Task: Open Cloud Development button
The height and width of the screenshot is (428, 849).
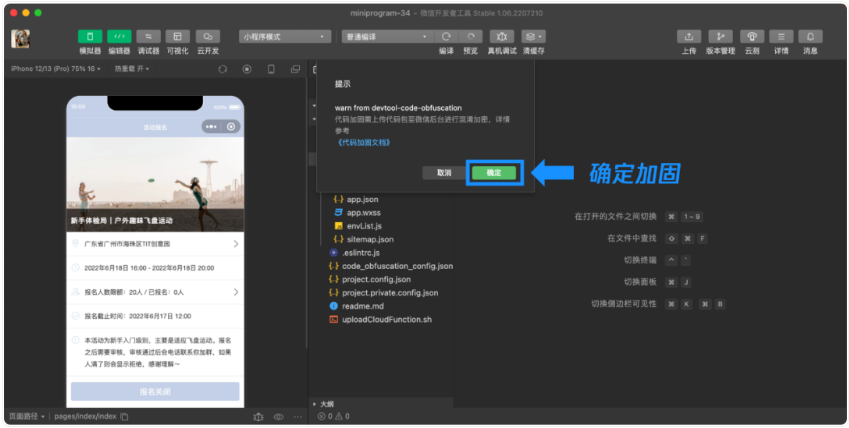Action: point(208,37)
